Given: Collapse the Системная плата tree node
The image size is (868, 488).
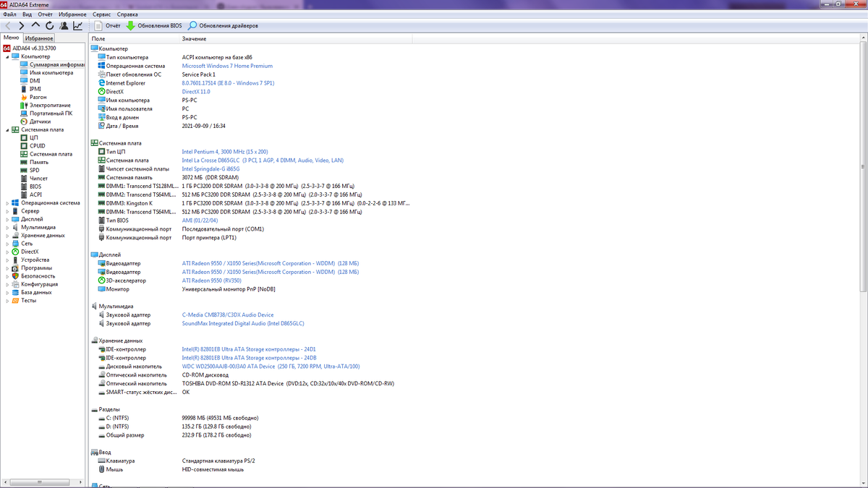Looking at the screenshot, I should click(7, 129).
